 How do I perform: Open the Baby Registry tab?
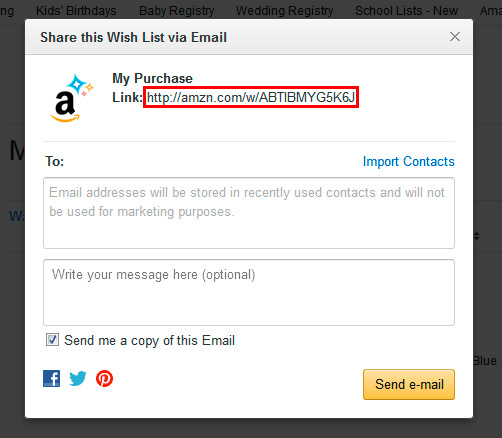coord(176,11)
